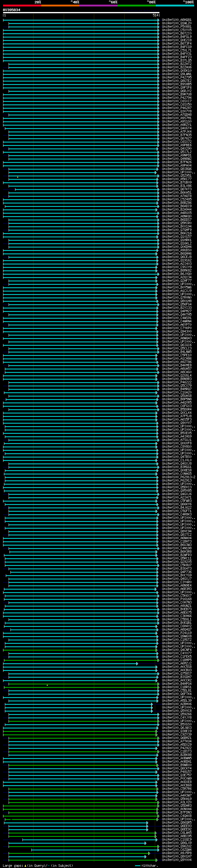
Task: Select the label UniRef100_Q6TKT3
Action: [x=176, y=189]
